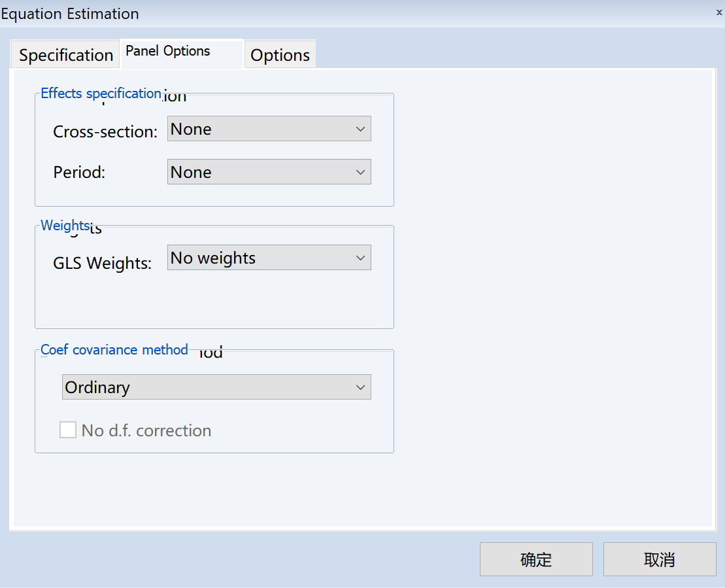Screen dimensions: 725x588
Task: Expand the Ordinary covariance method chevron
Action: click(x=360, y=388)
